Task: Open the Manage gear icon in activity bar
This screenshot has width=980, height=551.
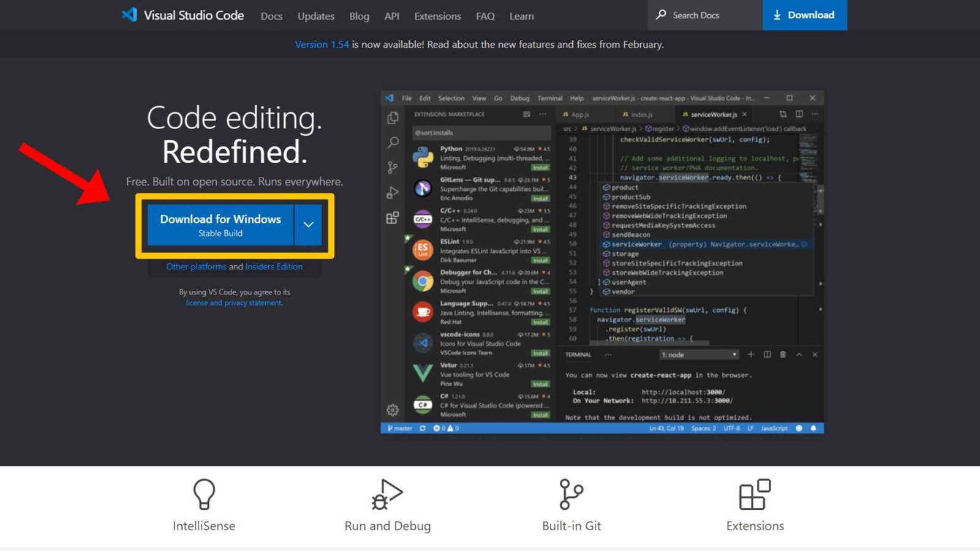Action: click(x=393, y=410)
